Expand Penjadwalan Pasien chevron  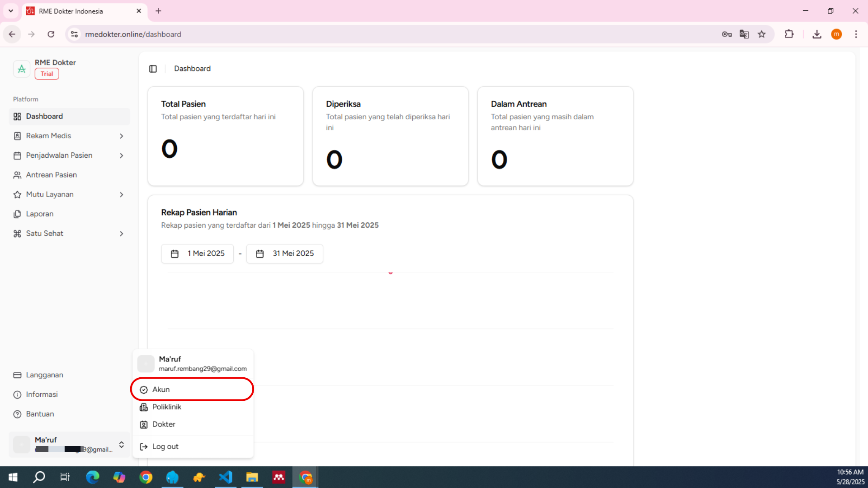pyautogui.click(x=121, y=155)
